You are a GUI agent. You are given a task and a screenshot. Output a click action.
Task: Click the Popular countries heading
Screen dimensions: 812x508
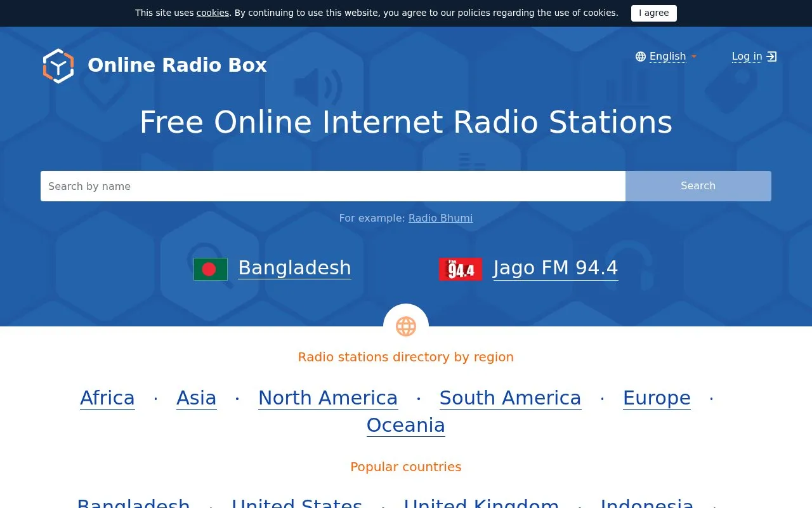pyautogui.click(x=406, y=467)
